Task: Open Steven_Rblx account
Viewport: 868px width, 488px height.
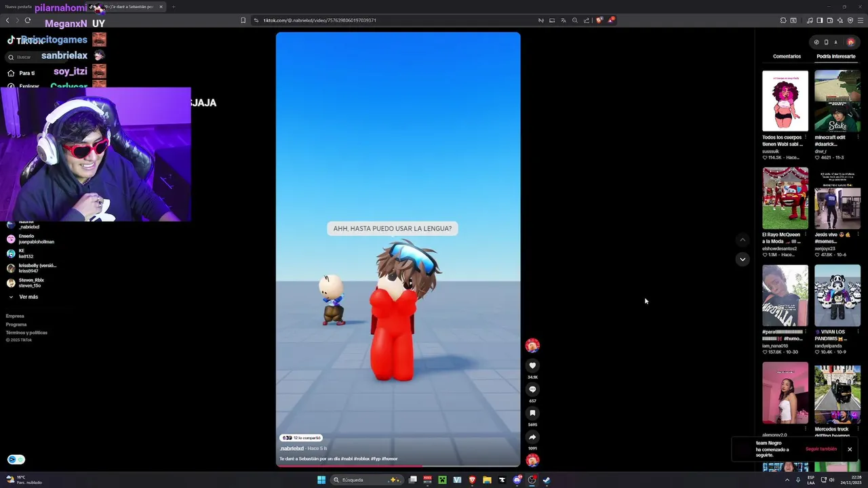Action: coord(26,283)
